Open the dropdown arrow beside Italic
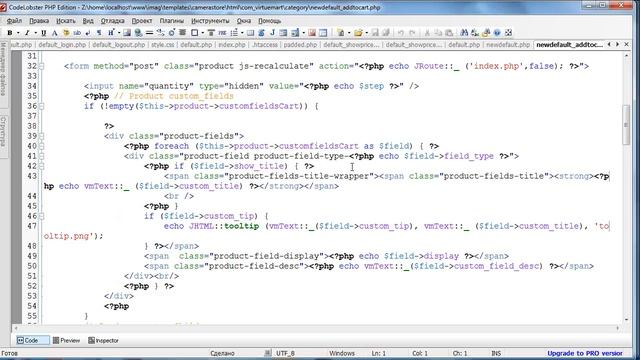Image resolution: width=640 pixels, height=360 pixels. (36, 33)
